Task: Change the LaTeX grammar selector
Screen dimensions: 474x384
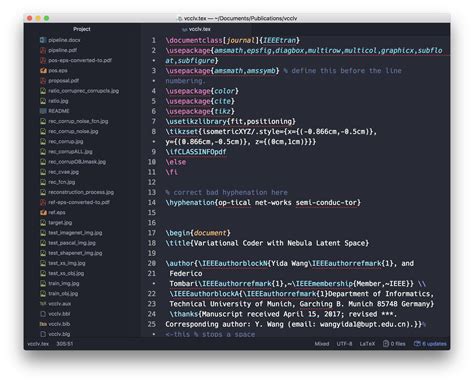Action: (367, 344)
